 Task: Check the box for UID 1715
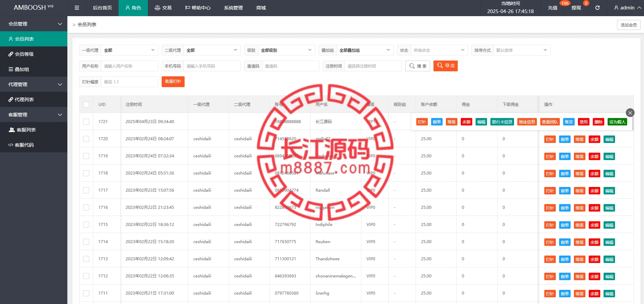[x=86, y=225]
